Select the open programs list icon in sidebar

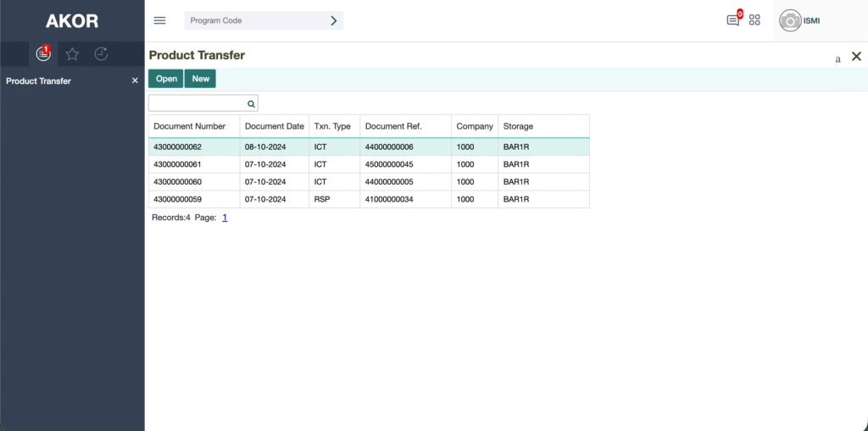click(x=43, y=54)
